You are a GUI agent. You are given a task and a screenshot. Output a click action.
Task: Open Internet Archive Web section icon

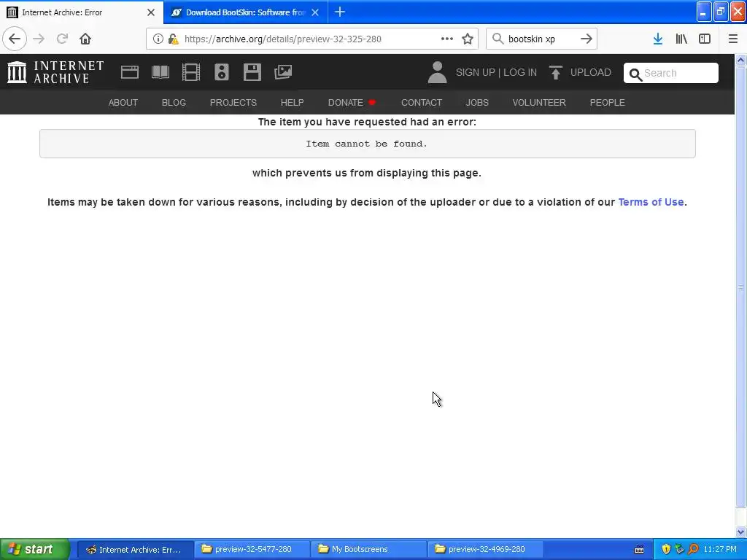130,72
